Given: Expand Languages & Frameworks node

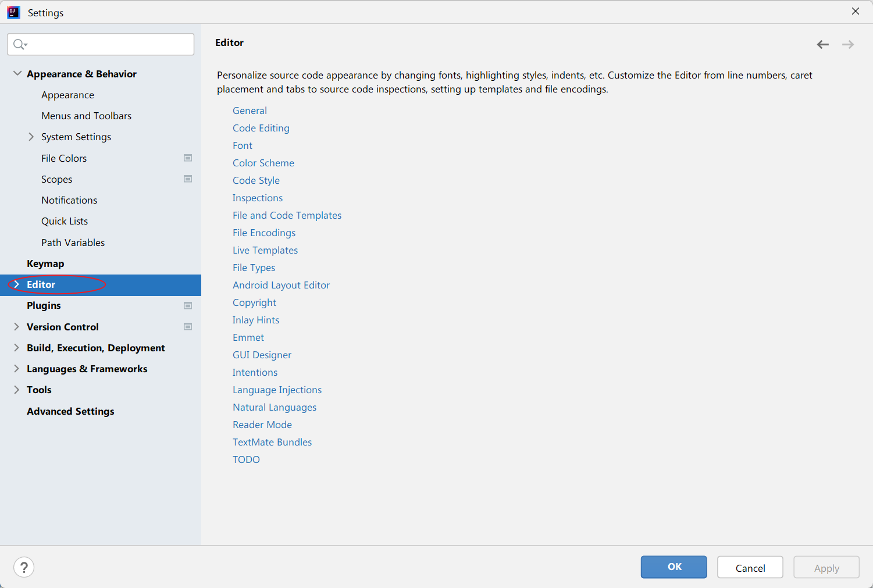Looking at the screenshot, I should (x=17, y=369).
